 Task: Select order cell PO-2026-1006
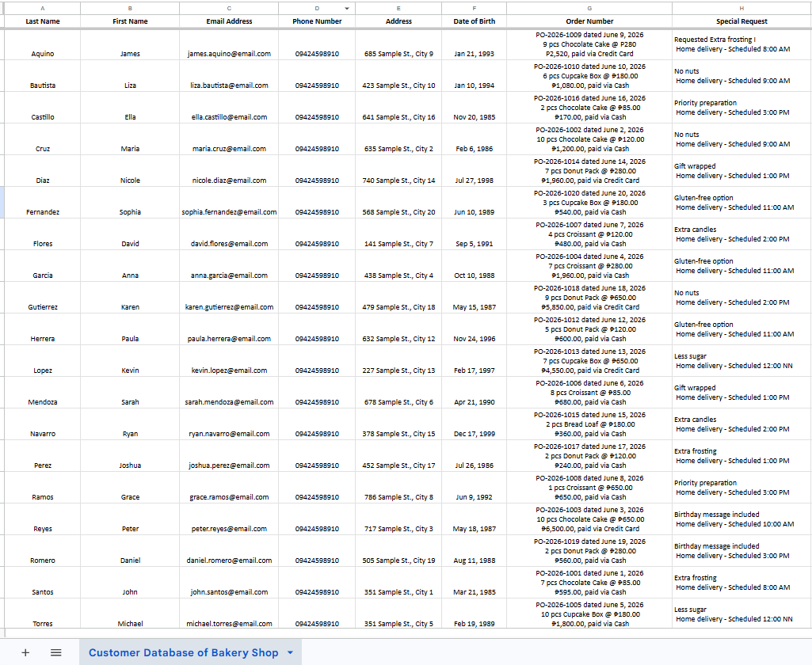click(589, 393)
